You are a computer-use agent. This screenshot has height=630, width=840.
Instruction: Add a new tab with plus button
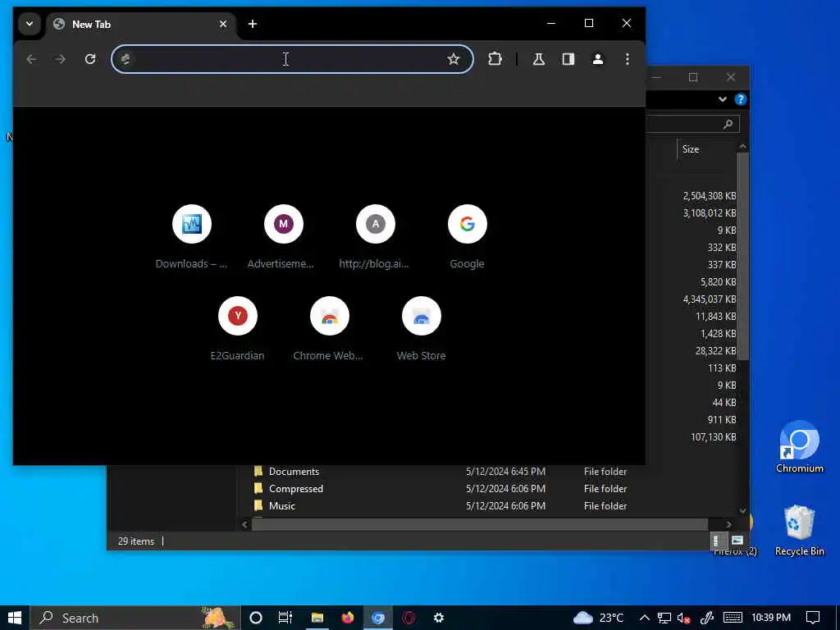[x=253, y=24]
